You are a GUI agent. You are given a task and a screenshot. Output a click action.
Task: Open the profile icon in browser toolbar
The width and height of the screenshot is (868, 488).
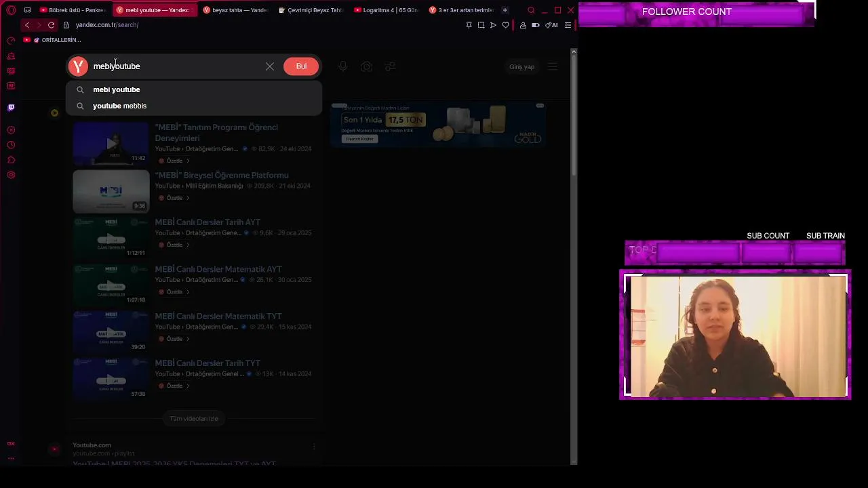(x=523, y=25)
